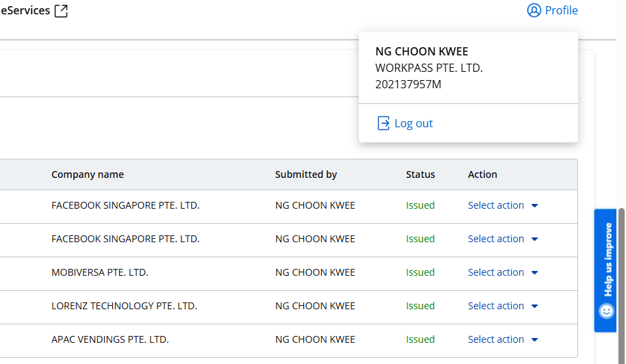Click the Log out door icon
The height and width of the screenshot is (364, 626).
point(384,123)
